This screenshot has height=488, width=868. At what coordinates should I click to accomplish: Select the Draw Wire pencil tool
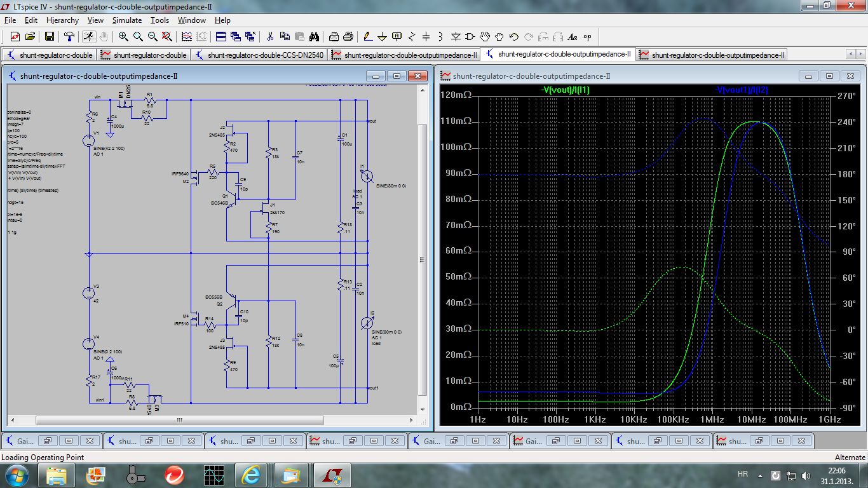pyautogui.click(x=368, y=37)
